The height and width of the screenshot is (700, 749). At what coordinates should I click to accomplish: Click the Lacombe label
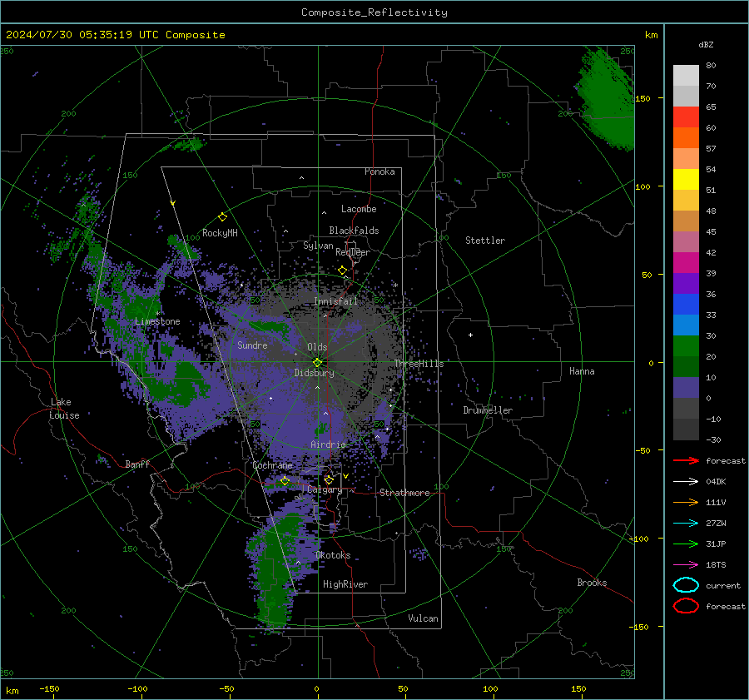point(359,209)
